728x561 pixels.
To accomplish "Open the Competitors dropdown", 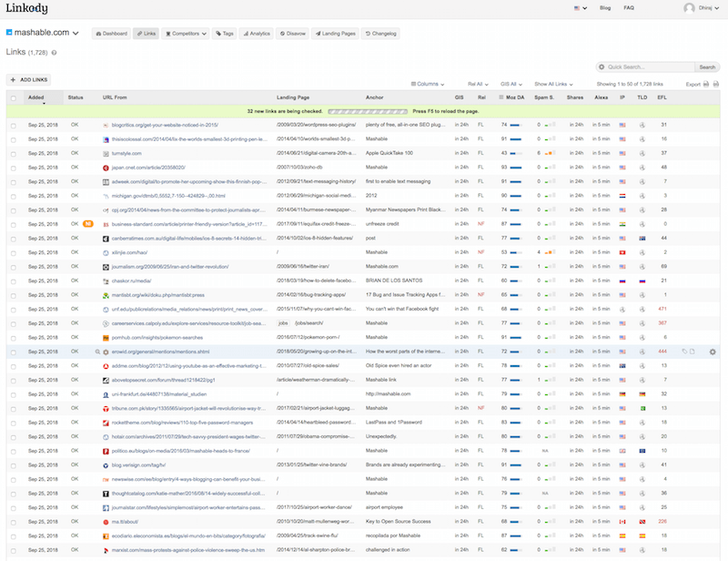I will point(186,34).
